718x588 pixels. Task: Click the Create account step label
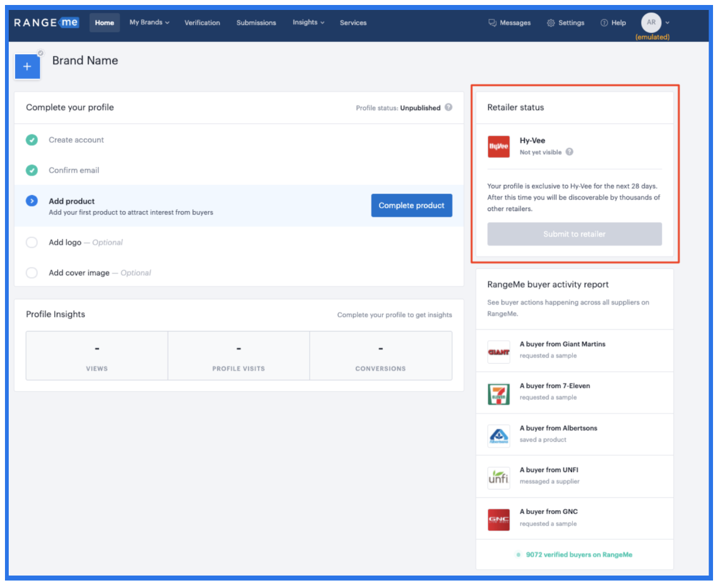(76, 140)
